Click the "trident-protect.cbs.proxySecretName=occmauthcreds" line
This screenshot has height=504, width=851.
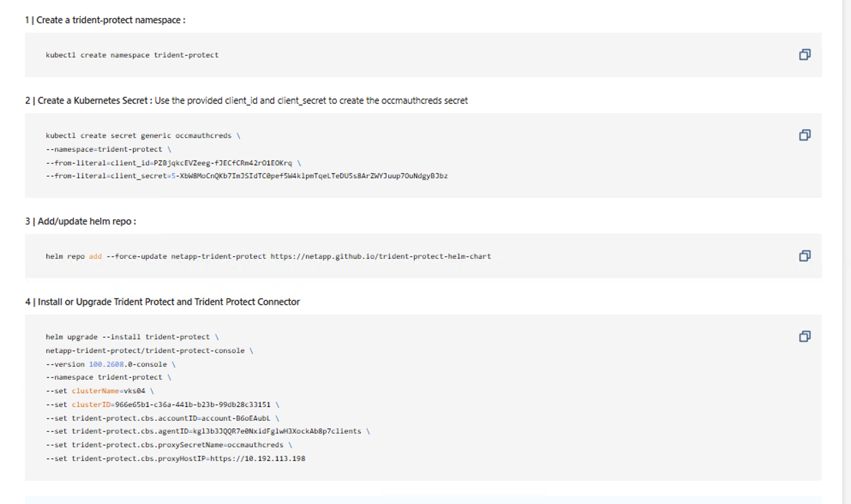pos(169,445)
